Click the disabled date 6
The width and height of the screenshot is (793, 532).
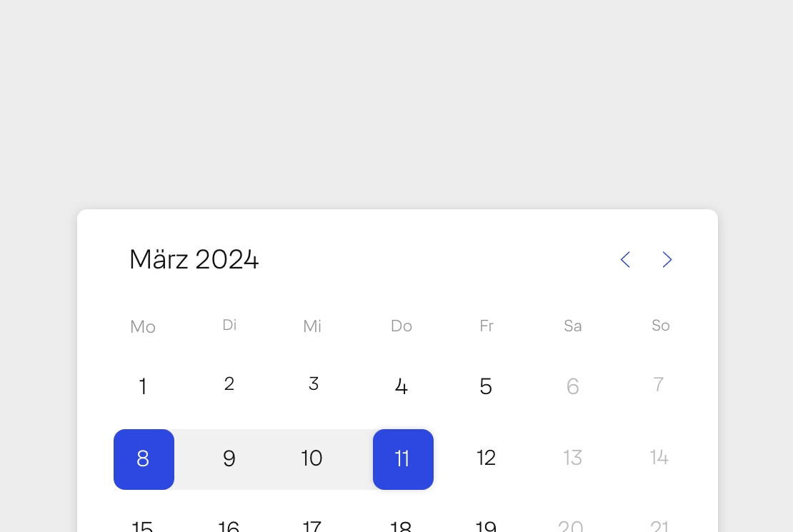click(x=572, y=386)
